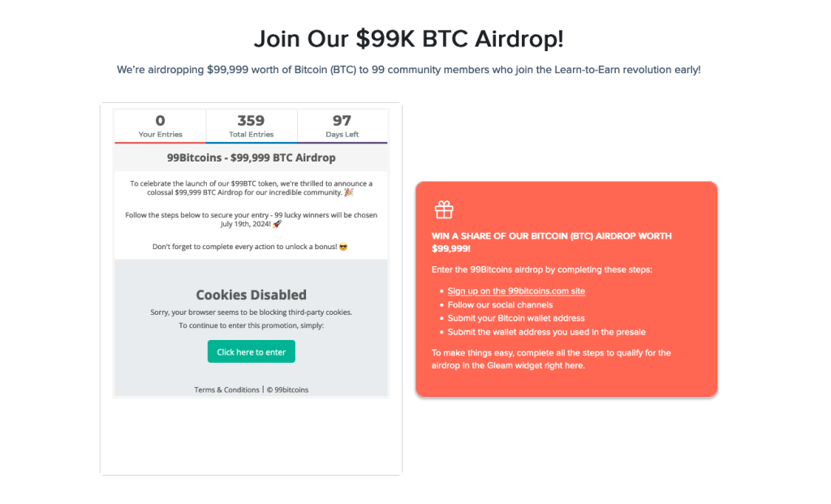
Task: Select the Total Entries counter tab
Action: pyautogui.click(x=252, y=127)
